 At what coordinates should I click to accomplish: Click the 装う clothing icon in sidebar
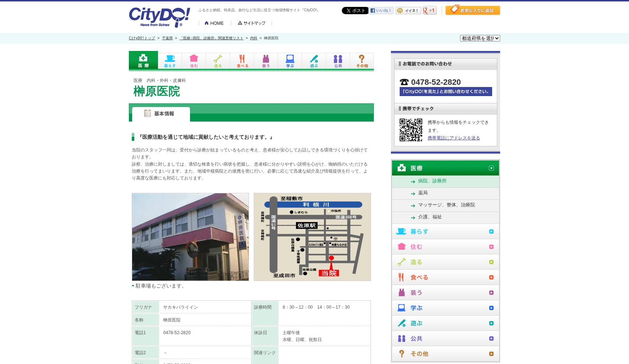pyautogui.click(x=401, y=293)
